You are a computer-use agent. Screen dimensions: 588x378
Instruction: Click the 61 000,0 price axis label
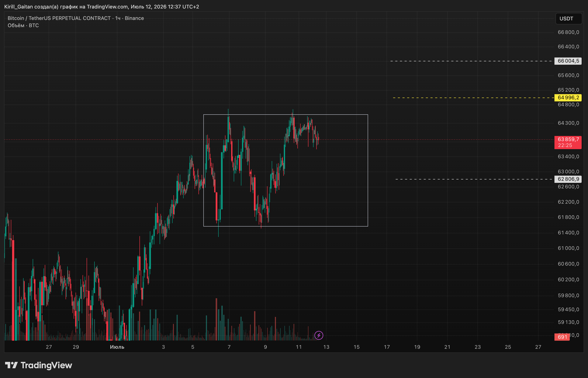[568, 248]
